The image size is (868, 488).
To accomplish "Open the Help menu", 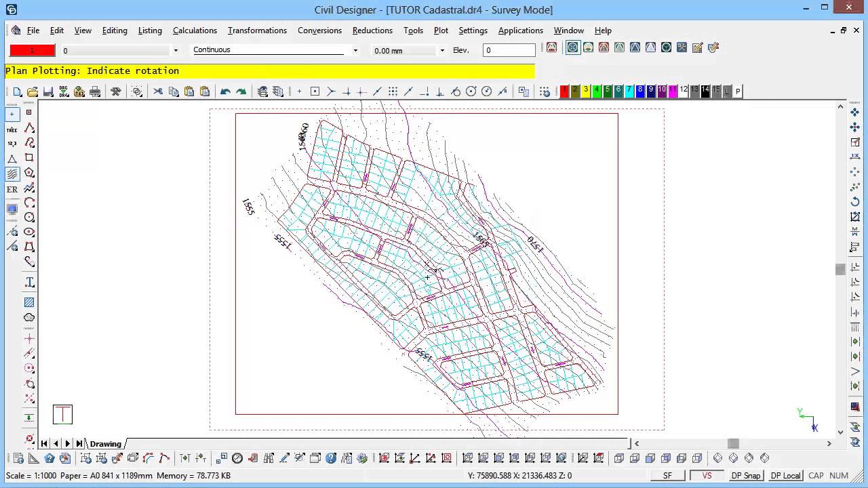I will point(603,30).
